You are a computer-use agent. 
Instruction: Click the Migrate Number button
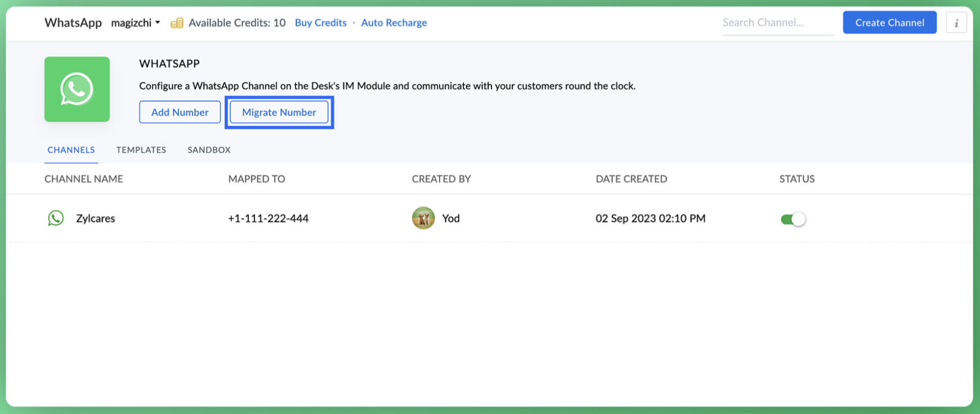tap(279, 112)
